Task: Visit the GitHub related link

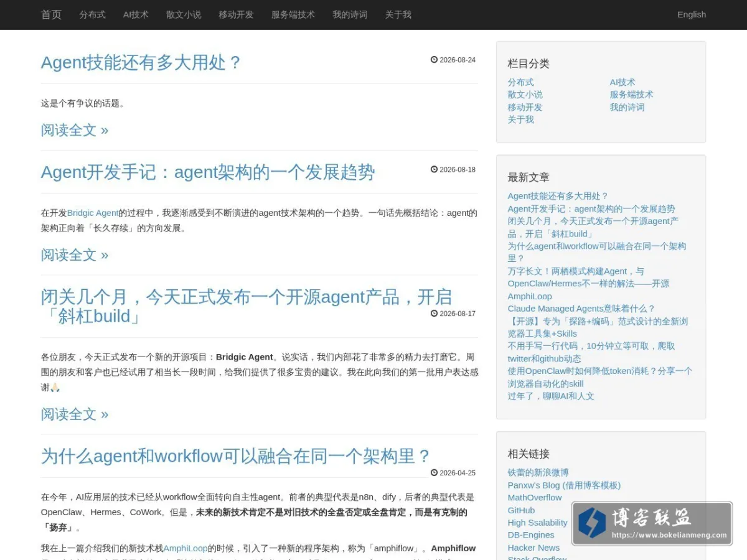Action: 521,510
